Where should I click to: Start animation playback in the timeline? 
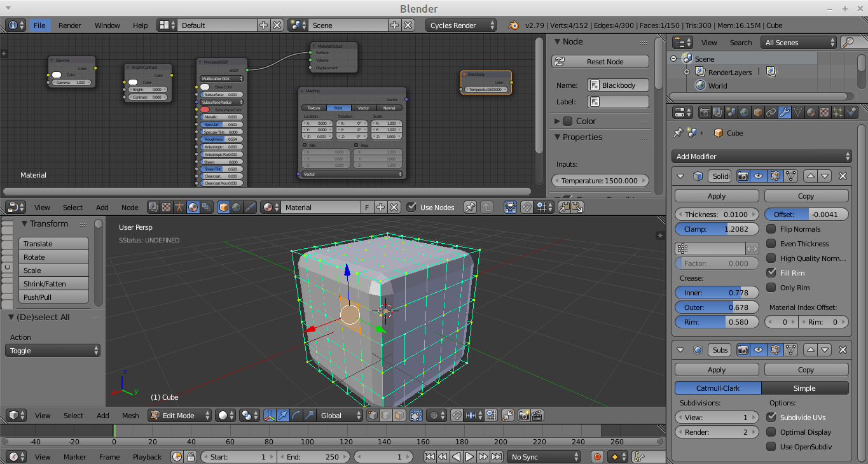[x=470, y=457]
